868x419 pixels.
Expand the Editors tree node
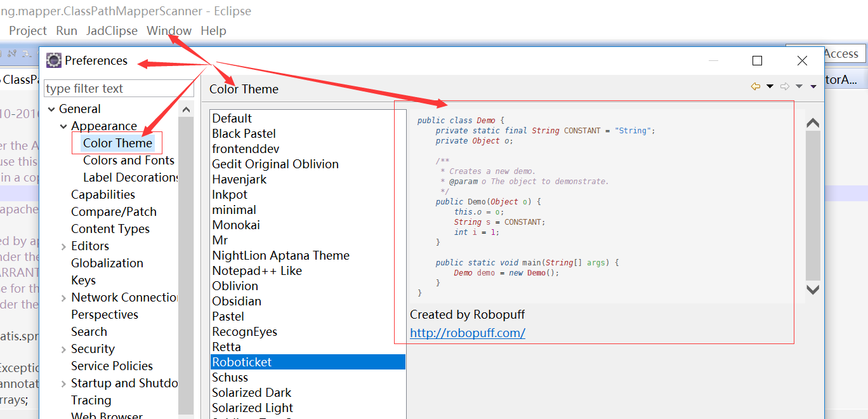pyautogui.click(x=63, y=246)
